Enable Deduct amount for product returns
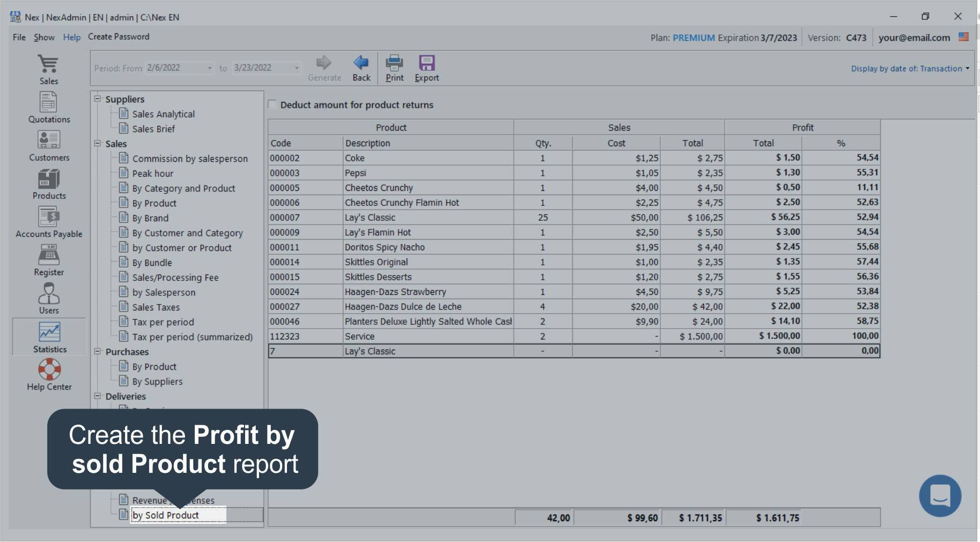The image size is (980, 542). point(272,105)
